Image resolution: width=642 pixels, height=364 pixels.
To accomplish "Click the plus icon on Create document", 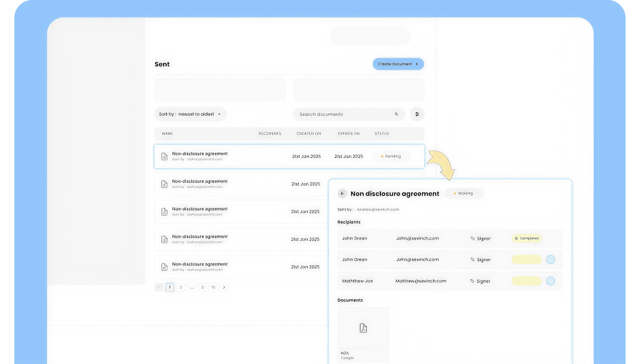I will [x=417, y=64].
